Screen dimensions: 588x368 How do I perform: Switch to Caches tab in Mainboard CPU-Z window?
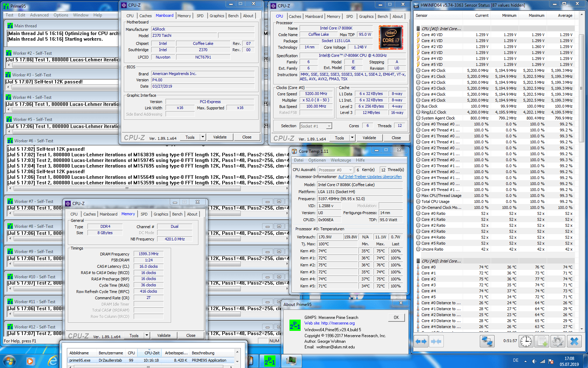[x=145, y=16]
